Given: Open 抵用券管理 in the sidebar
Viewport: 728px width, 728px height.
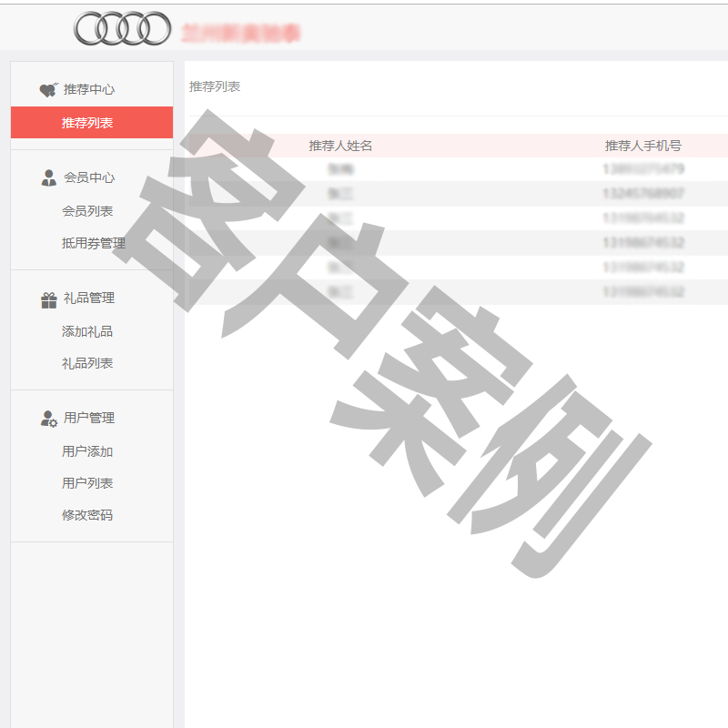Looking at the screenshot, I should pyautogui.click(x=94, y=243).
